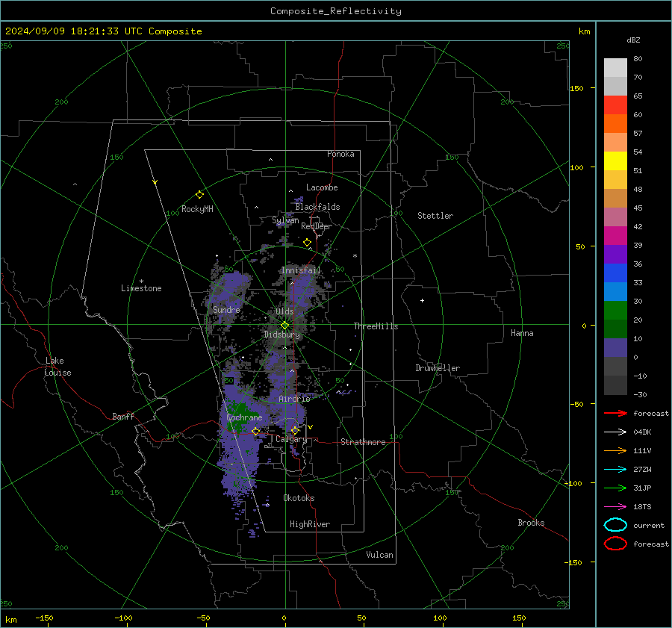The image size is (672, 628).
Task: Click yellow V marker northwest of RockyMH
Action: tap(155, 182)
